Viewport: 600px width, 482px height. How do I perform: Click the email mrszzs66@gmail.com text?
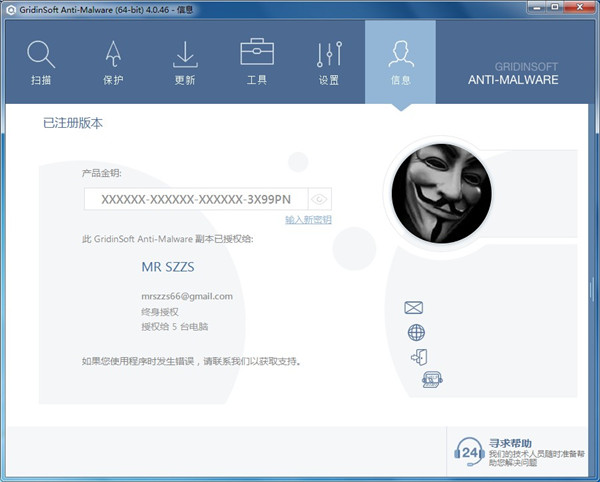click(x=187, y=296)
